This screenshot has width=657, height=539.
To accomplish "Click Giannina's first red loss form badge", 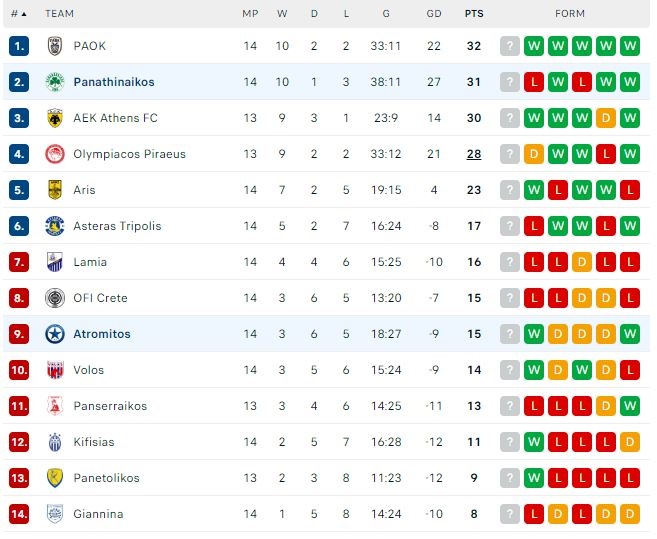I will pos(534,514).
